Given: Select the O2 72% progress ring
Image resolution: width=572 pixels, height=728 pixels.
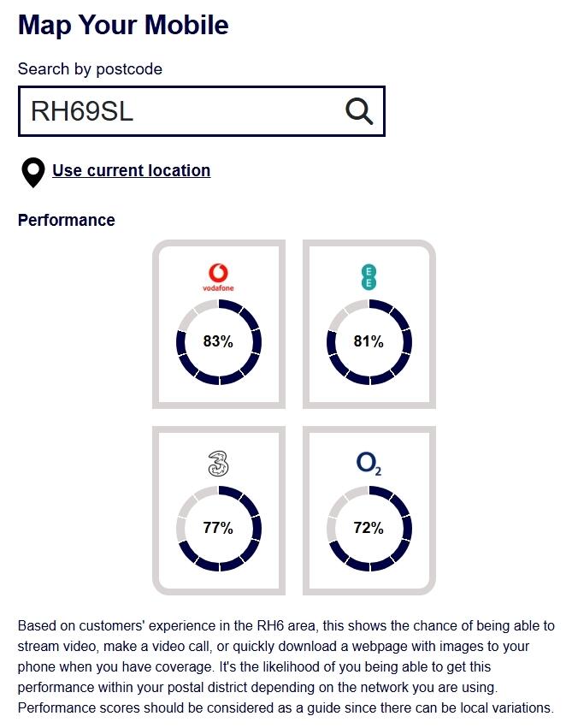Looking at the screenshot, I should pos(369,529).
